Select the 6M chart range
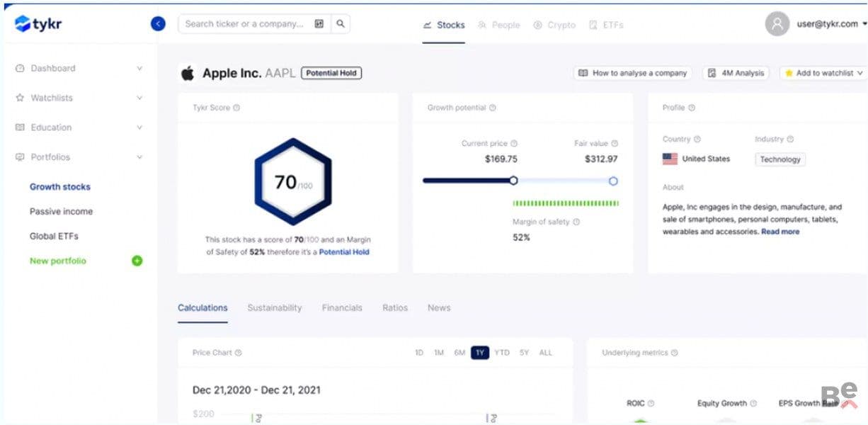The height and width of the screenshot is (425, 868). [460, 353]
